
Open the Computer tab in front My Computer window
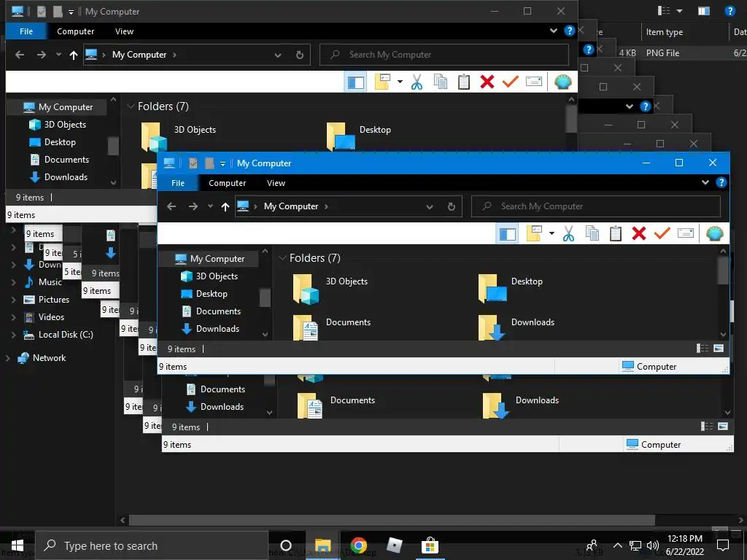click(228, 183)
